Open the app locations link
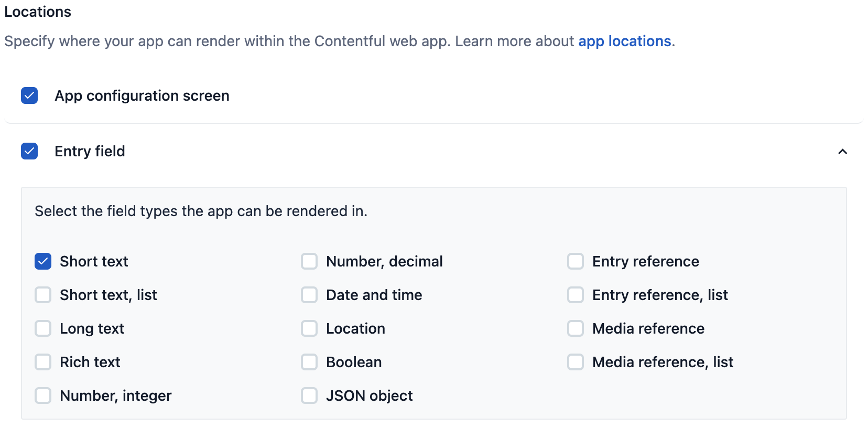 click(x=624, y=41)
